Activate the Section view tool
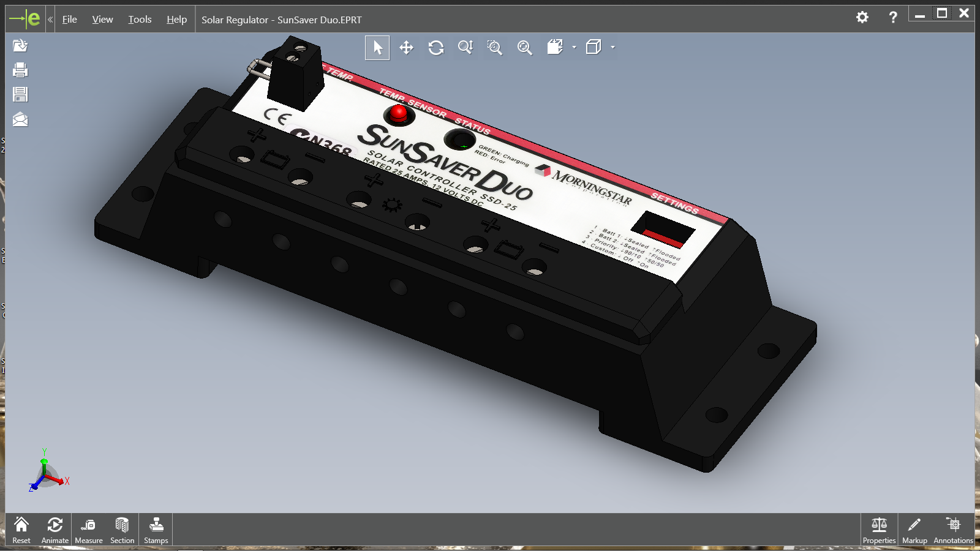The image size is (980, 551). point(122,530)
